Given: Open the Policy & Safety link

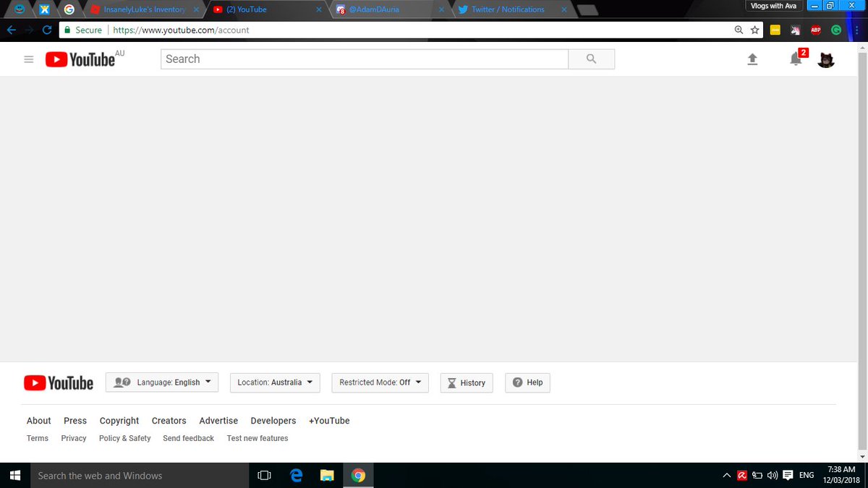Looking at the screenshot, I should click(125, 438).
